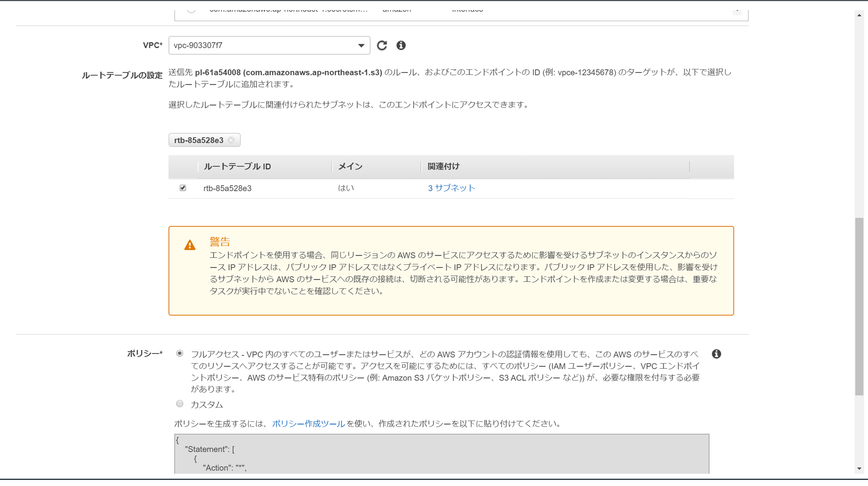This screenshot has width=868, height=486.
Task: Open the 3 サブネット link
Action: pos(451,188)
